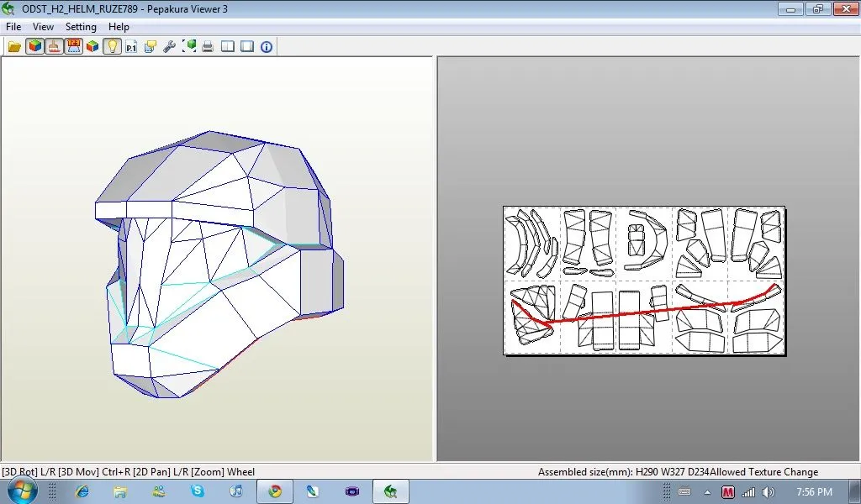861x504 pixels.
Task: Open the Help menu
Action: coord(119,26)
